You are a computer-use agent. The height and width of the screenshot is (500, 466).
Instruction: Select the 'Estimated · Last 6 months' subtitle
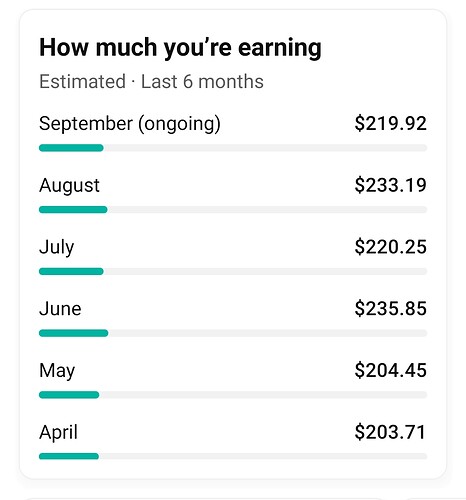(151, 82)
